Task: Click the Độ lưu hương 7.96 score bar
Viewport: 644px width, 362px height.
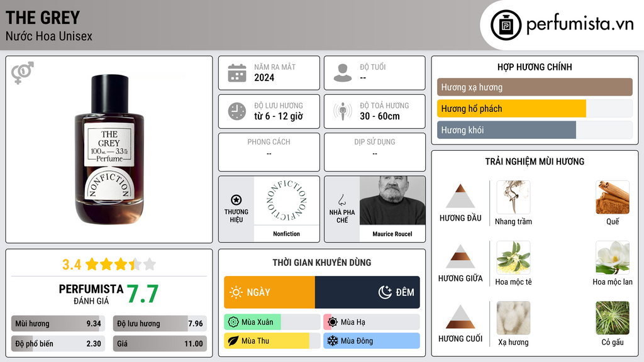Action: coord(160,324)
